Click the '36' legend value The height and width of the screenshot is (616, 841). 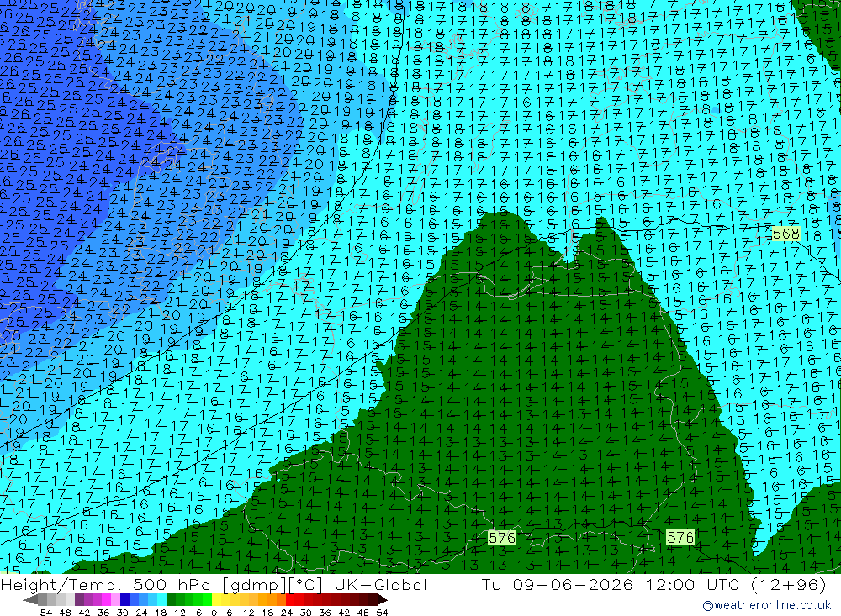325,613
